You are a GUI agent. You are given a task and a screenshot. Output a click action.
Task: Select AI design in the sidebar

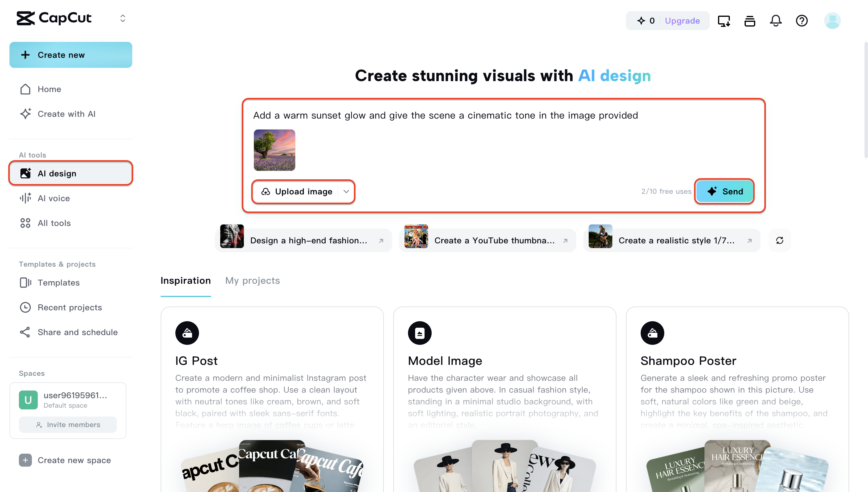click(x=71, y=173)
